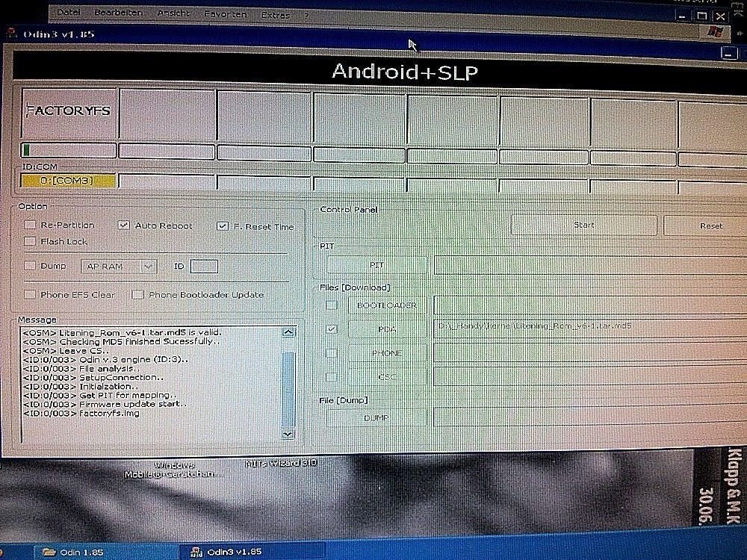Viewport: 747px width, 560px height.
Task: Open Odin 1.85 folder from taskbar
Action: 74,552
